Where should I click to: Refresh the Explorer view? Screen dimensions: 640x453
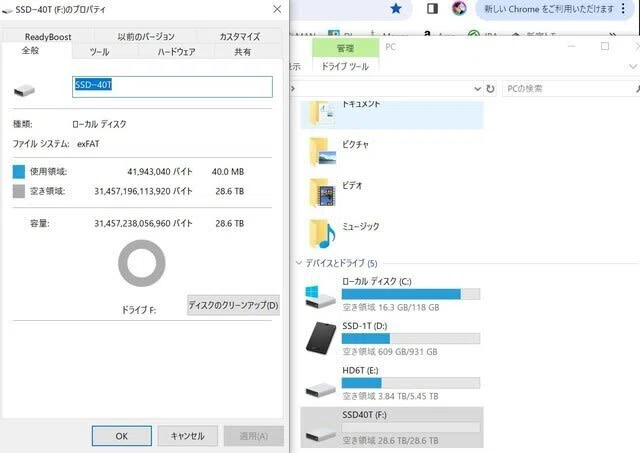(491, 89)
